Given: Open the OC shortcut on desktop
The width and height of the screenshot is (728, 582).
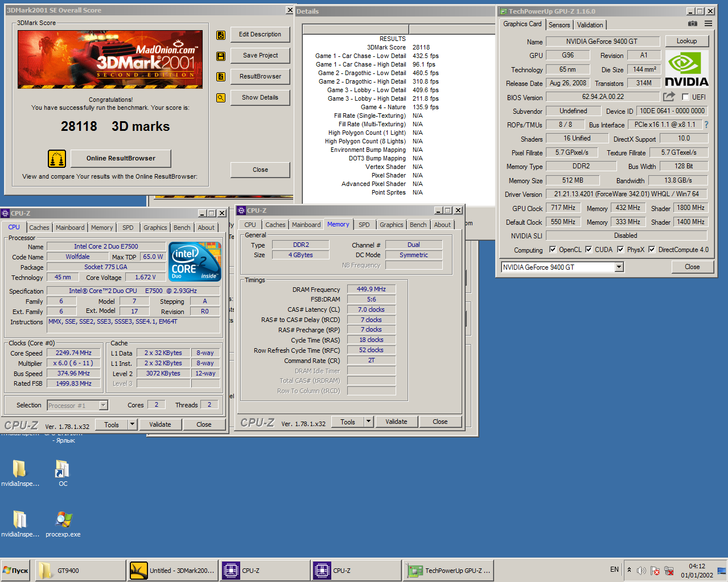Looking at the screenshot, I should click(62, 469).
